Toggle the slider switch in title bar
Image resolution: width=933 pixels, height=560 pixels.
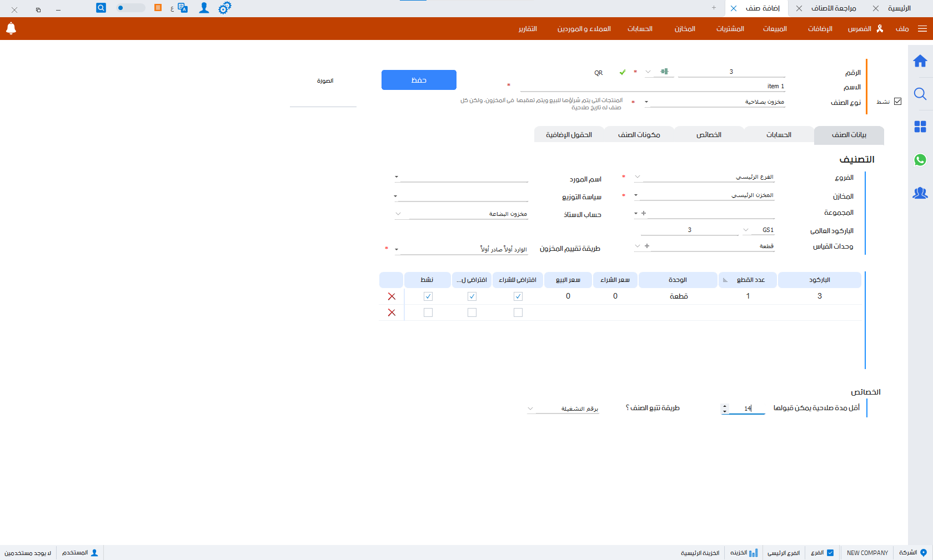coord(131,8)
